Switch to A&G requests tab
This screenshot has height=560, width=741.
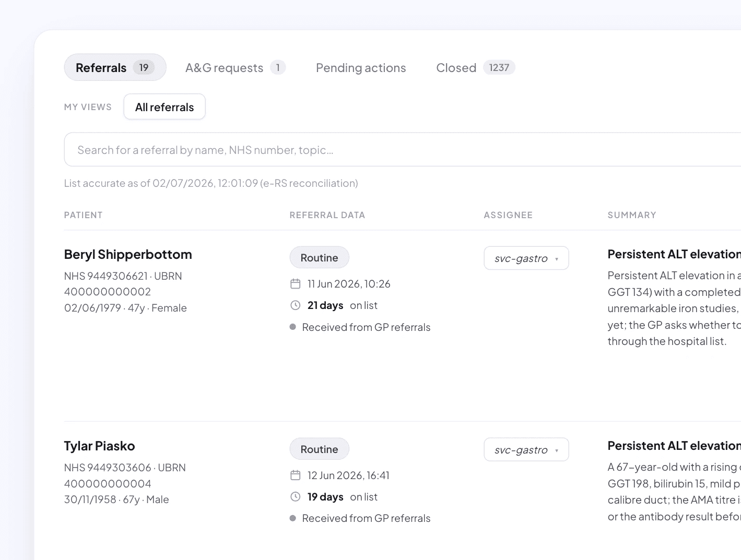[x=236, y=67]
